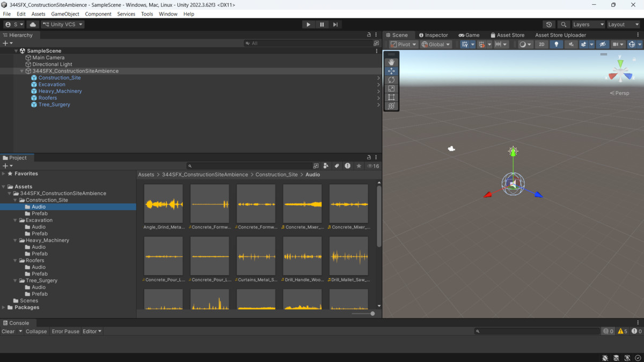Select the Move tool in Scene
This screenshot has width=644, height=362.
click(391, 71)
